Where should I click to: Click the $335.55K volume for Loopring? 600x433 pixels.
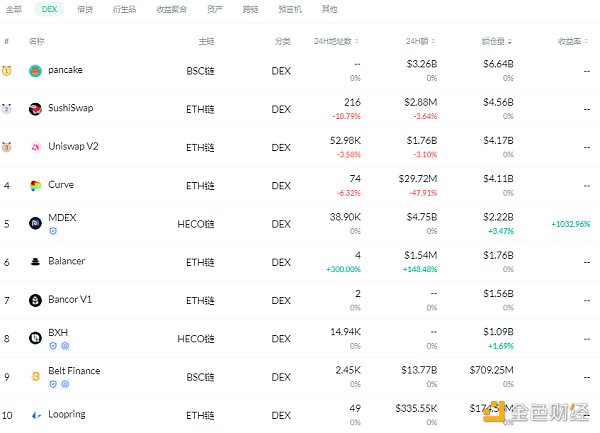point(416,408)
